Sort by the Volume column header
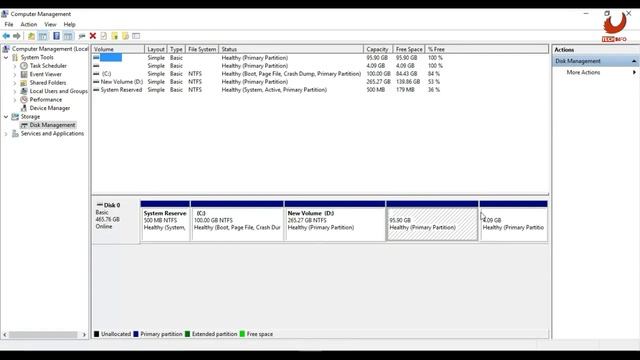 [118, 49]
